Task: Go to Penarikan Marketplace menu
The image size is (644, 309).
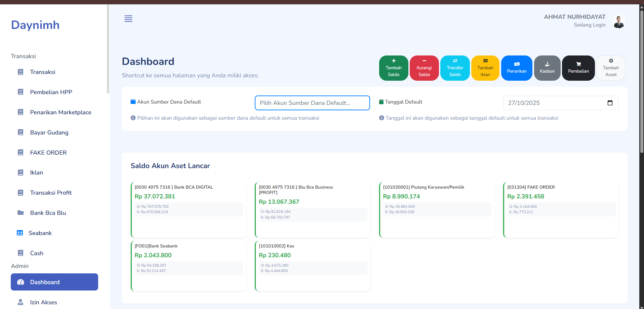Action: coord(61,112)
